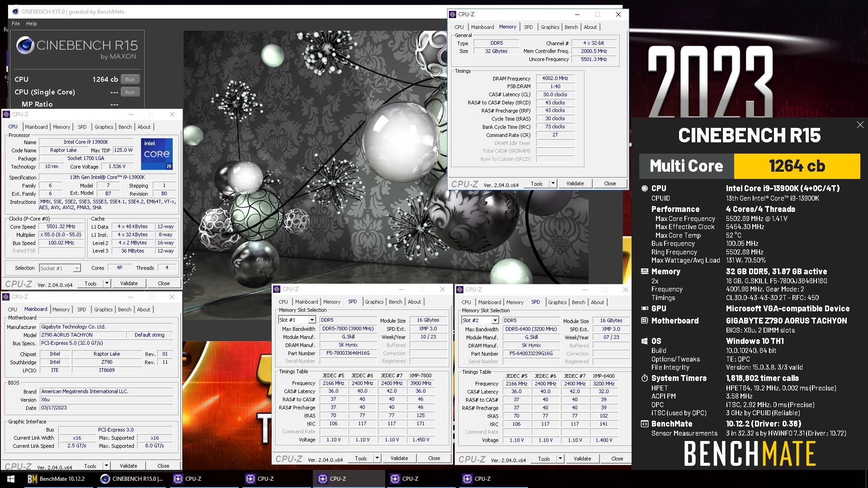868x488 pixels.
Task: Open About tab in Slot #2 SPD window
Action: (x=597, y=302)
